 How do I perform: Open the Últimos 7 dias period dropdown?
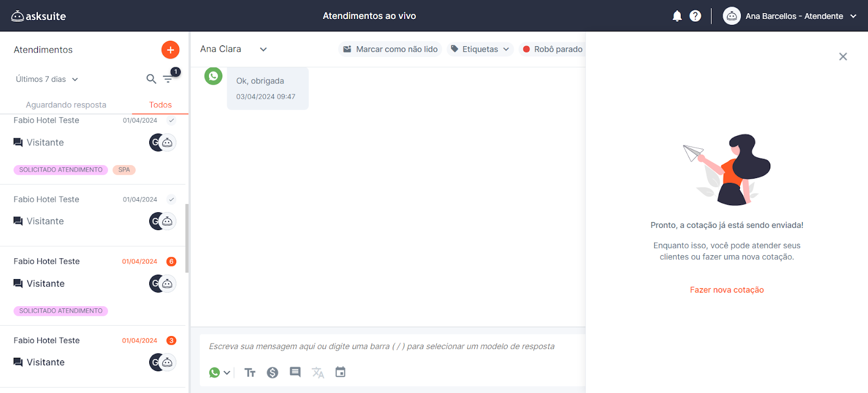(x=47, y=79)
